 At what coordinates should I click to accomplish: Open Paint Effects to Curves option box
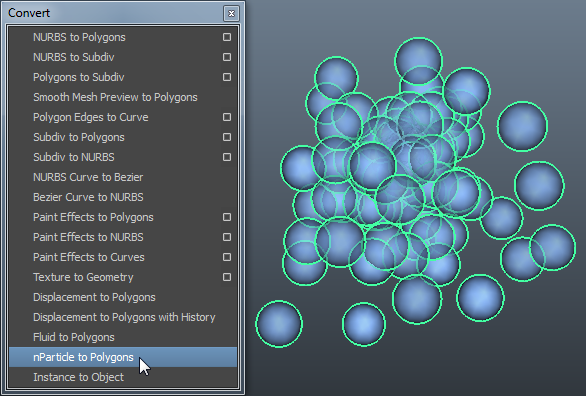click(x=226, y=257)
